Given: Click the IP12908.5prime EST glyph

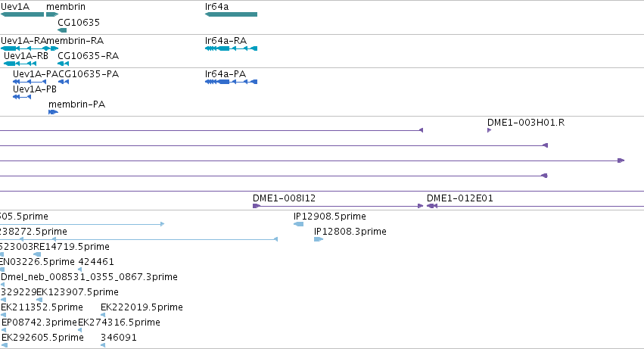Looking at the screenshot, I should 299,224.
